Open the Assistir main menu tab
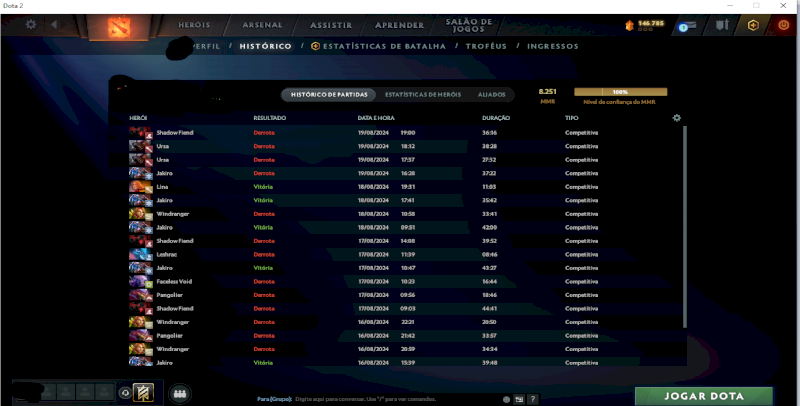 (x=331, y=25)
